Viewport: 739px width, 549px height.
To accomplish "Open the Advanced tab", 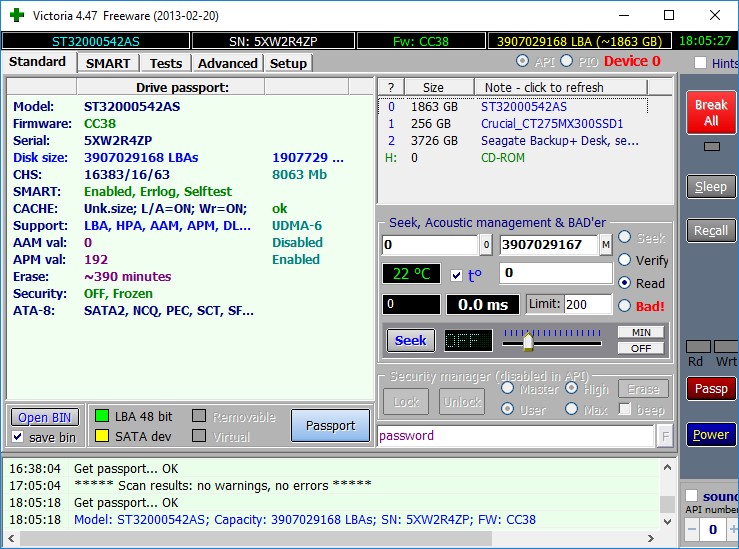I will [228, 63].
